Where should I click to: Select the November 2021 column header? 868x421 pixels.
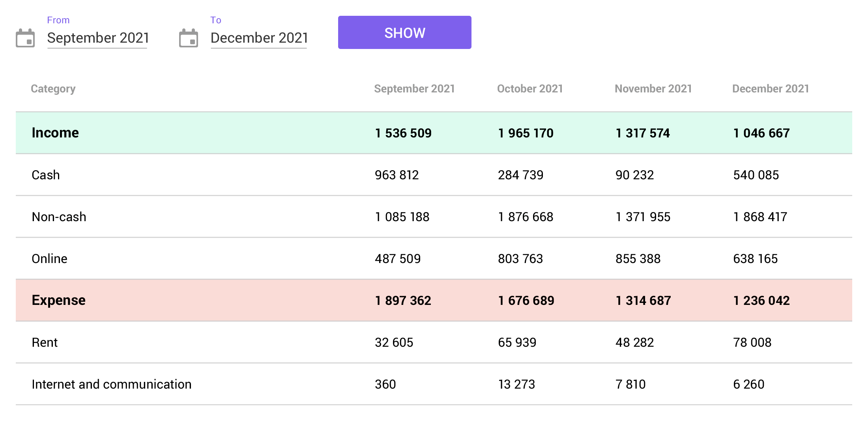pyautogui.click(x=653, y=89)
